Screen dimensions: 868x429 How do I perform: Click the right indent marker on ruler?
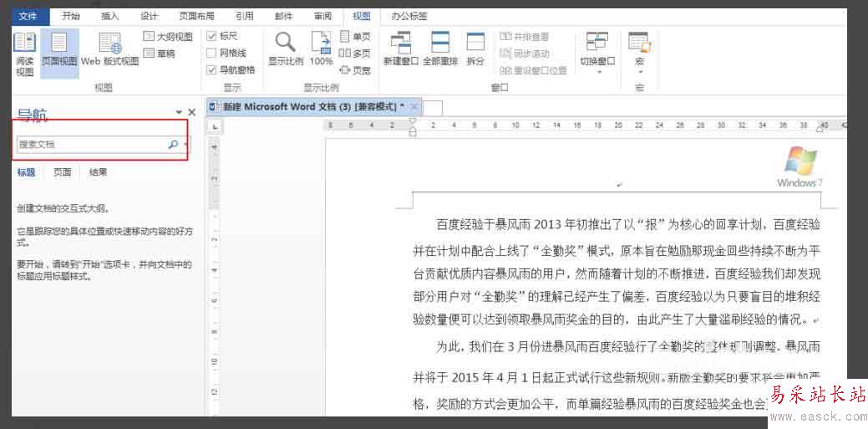click(820, 129)
